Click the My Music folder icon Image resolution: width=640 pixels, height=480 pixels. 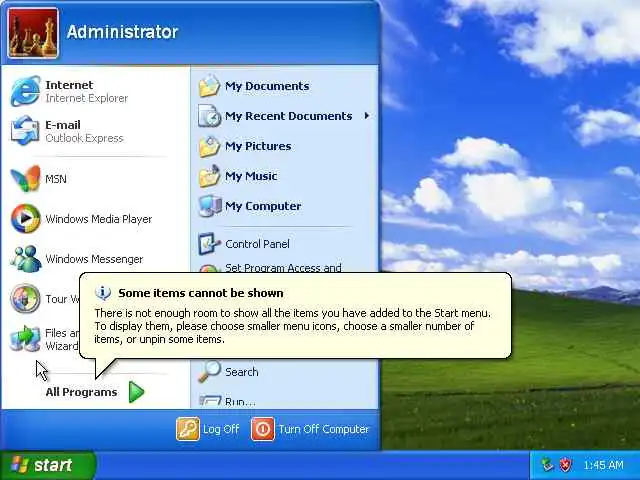209,176
